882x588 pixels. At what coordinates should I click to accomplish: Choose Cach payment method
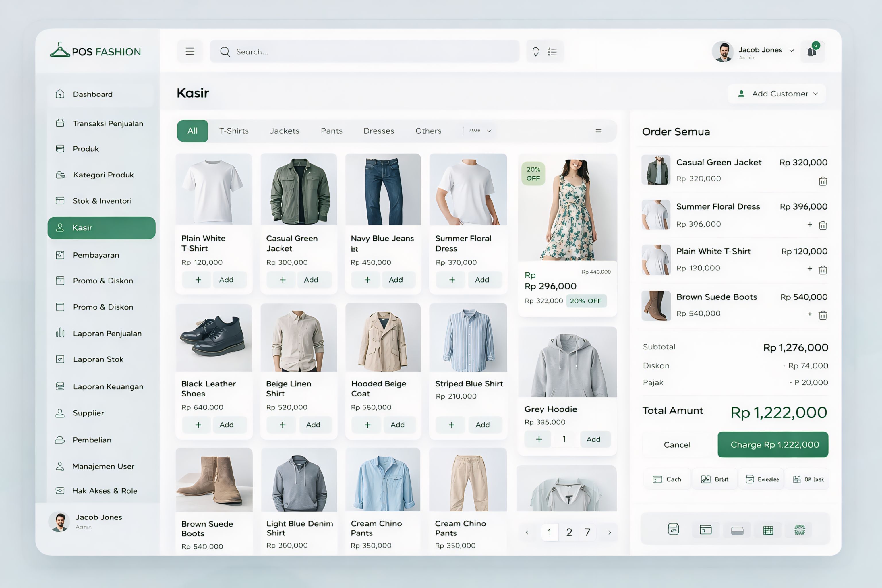point(667,479)
